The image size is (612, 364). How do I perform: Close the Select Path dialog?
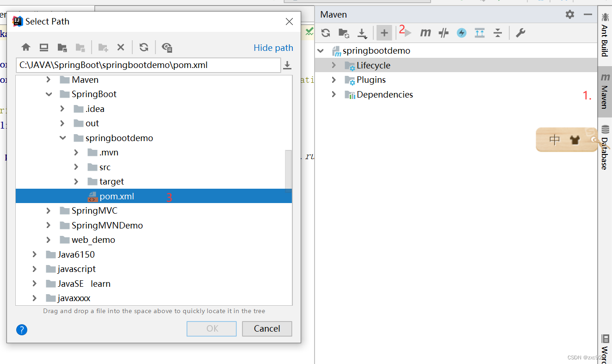pyautogui.click(x=289, y=21)
